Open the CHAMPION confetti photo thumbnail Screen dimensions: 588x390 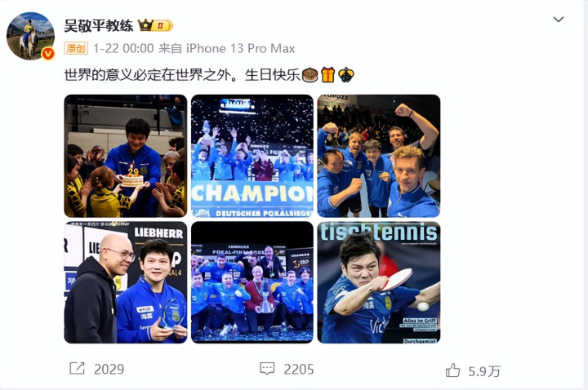point(252,156)
